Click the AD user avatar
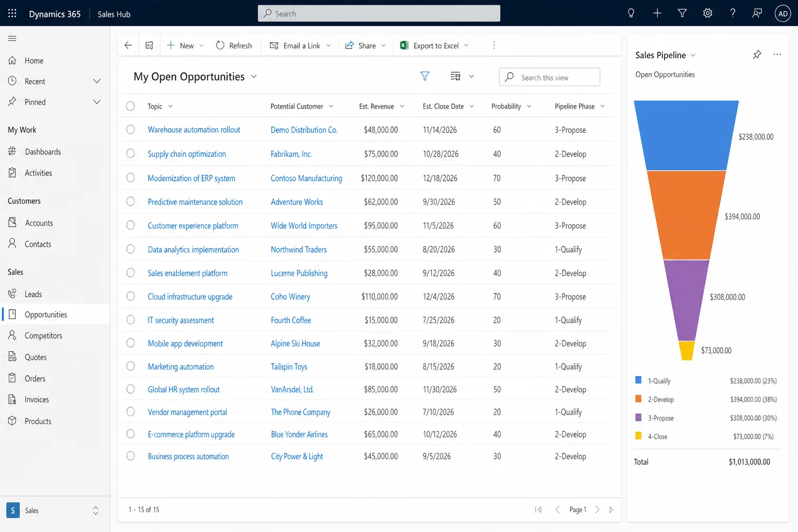The width and height of the screenshot is (798, 532). tap(783, 14)
